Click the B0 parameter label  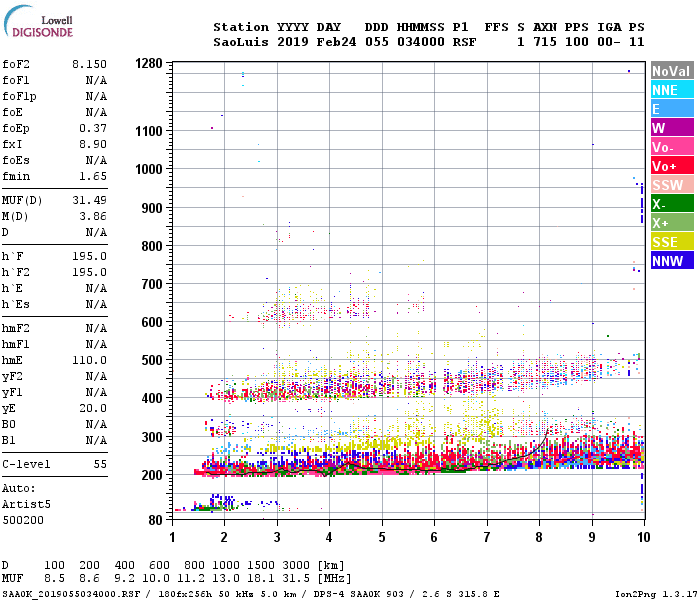[x=8, y=425]
